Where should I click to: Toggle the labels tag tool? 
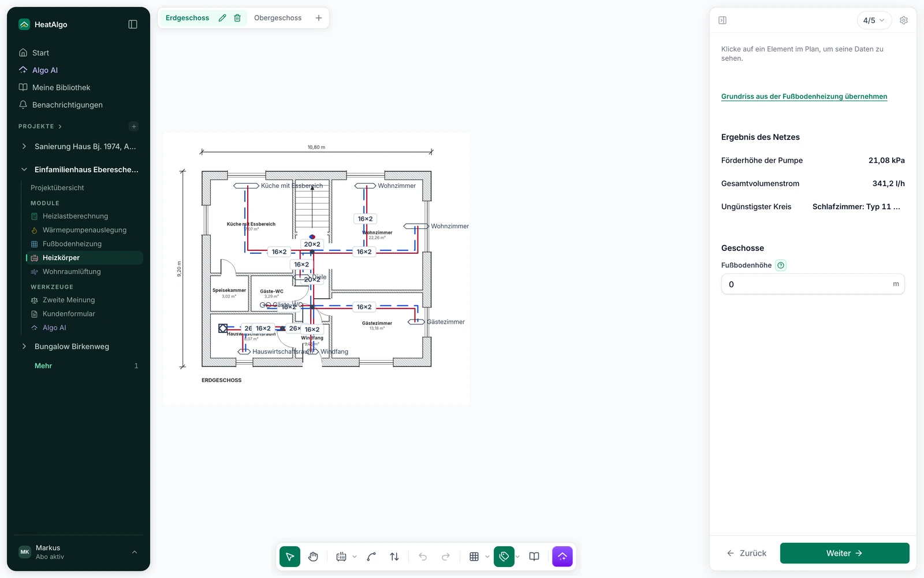tap(504, 557)
